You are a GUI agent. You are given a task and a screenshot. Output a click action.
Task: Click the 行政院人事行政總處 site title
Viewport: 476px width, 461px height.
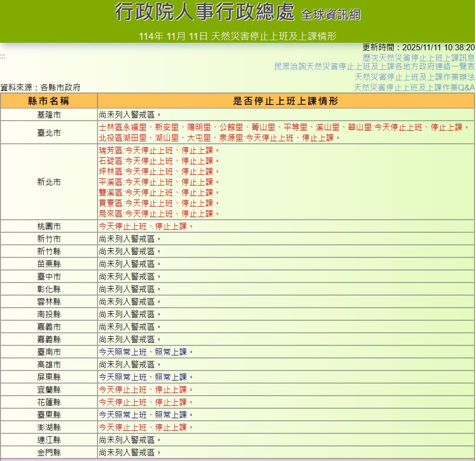coord(204,12)
